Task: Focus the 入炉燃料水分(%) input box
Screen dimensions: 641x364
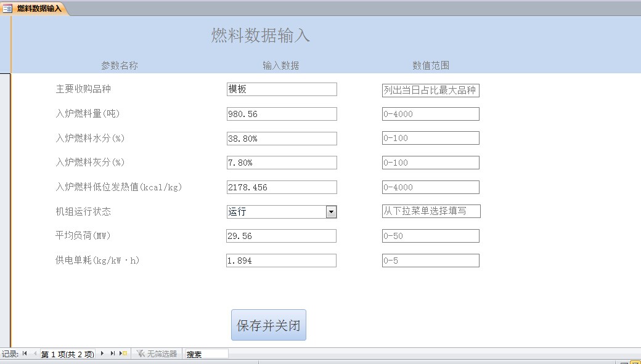Action: pos(282,139)
